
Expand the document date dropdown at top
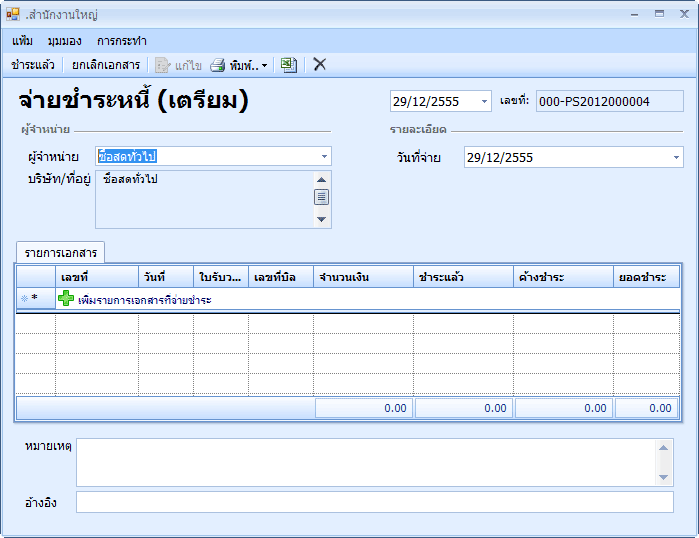(x=484, y=102)
